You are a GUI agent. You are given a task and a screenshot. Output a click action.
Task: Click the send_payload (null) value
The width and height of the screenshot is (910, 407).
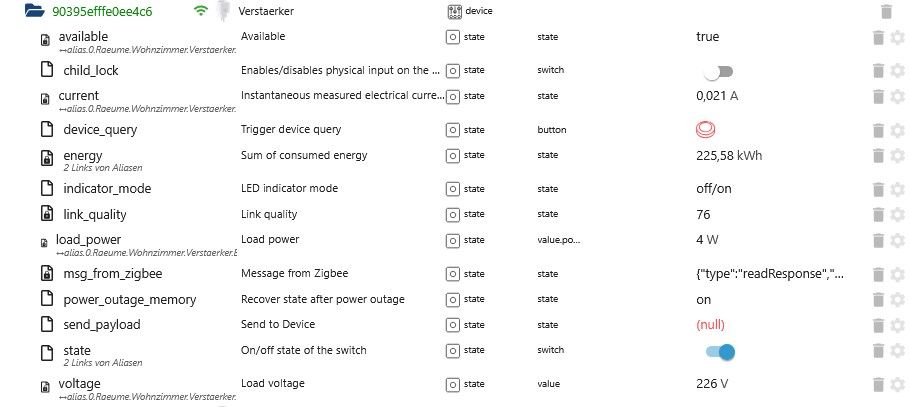[710, 325]
